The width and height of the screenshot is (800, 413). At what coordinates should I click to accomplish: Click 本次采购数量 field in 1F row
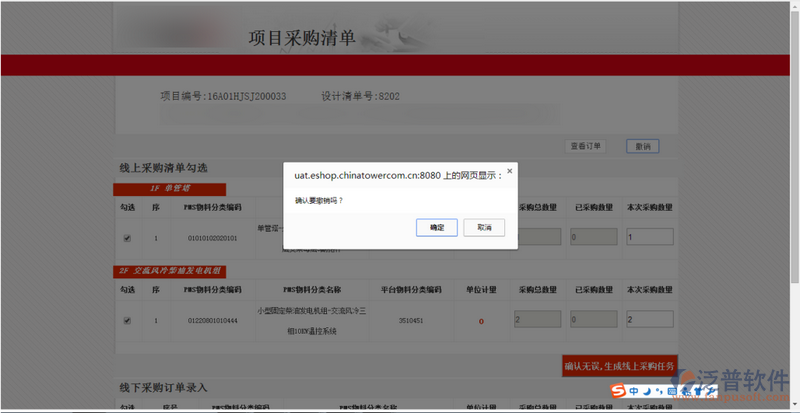click(x=649, y=237)
